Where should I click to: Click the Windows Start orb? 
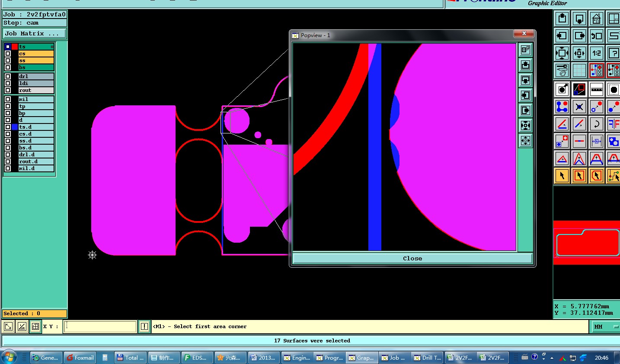[9, 358]
